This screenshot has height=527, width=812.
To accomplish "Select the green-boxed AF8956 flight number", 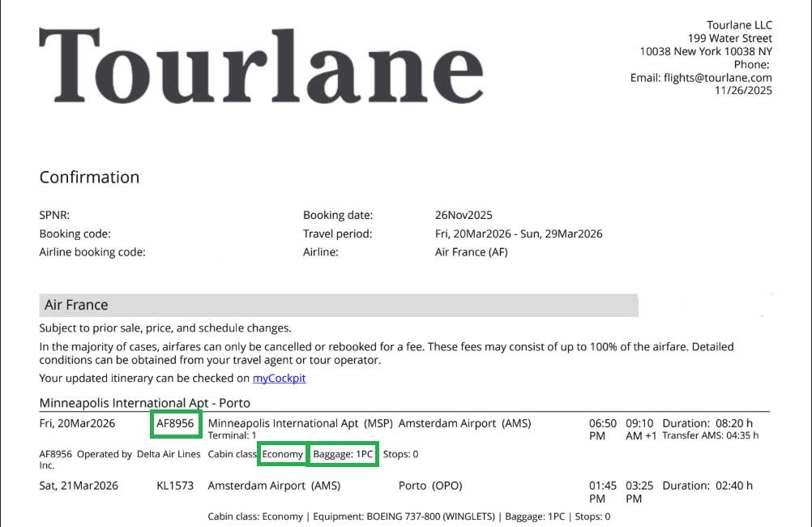I will pyautogui.click(x=176, y=423).
